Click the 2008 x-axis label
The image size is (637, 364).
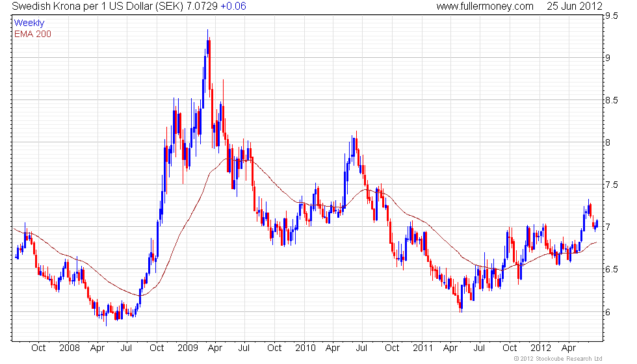coord(69,348)
